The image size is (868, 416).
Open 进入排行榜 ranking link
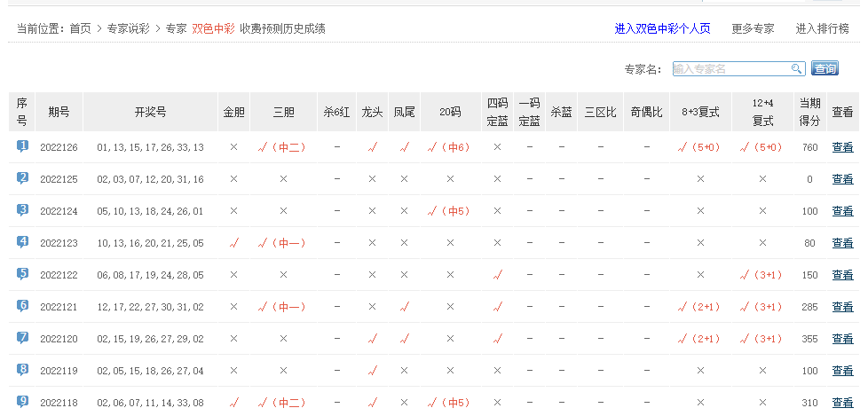point(822,28)
